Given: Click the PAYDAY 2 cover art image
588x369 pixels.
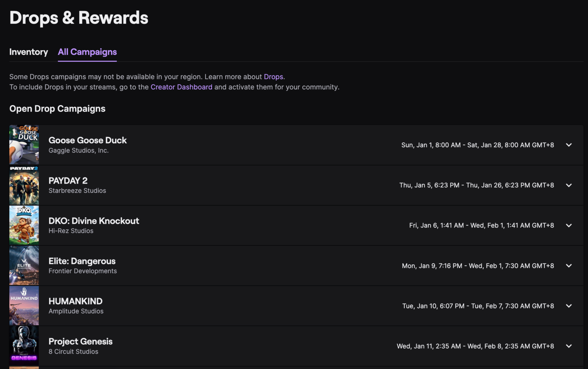Looking at the screenshot, I should click(x=24, y=185).
